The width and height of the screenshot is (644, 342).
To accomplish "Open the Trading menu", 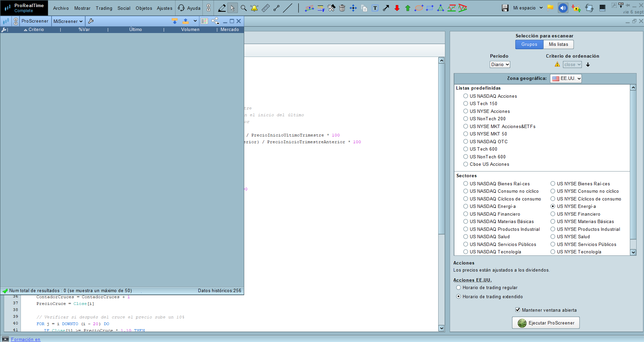I will point(104,8).
